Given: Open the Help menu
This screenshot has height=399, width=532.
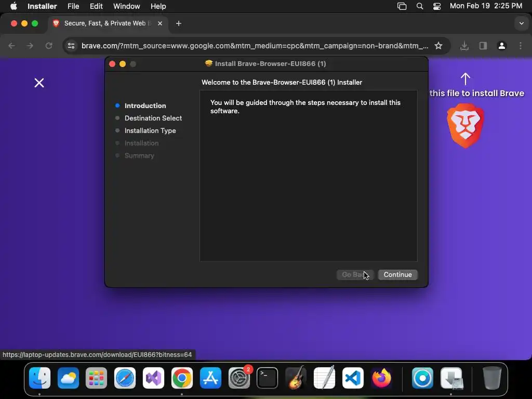Looking at the screenshot, I should (158, 6).
